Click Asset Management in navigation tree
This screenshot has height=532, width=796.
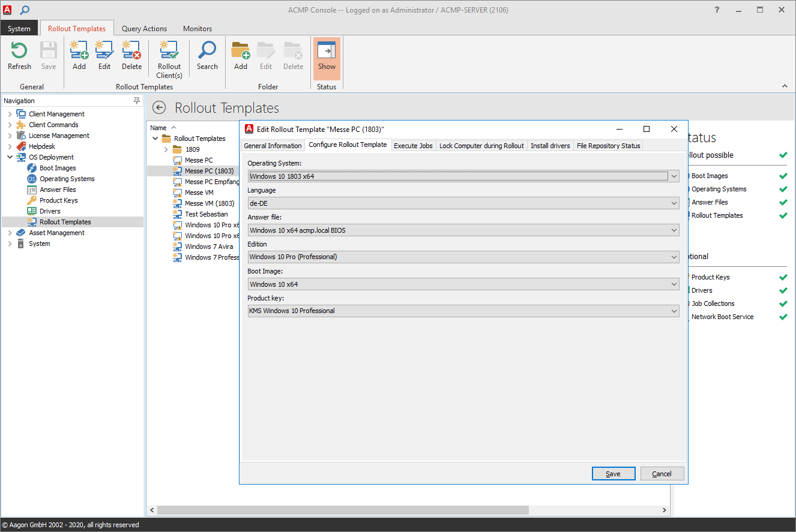pos(57,233)
